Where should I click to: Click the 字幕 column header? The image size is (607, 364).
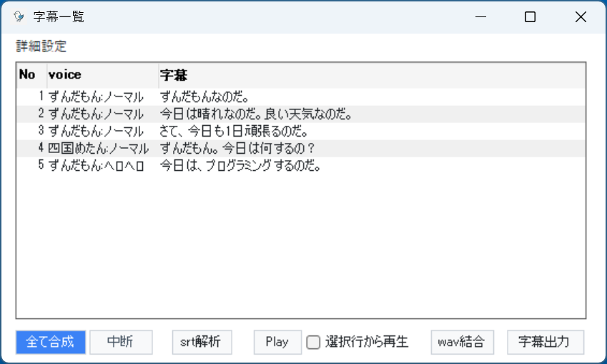372,75
